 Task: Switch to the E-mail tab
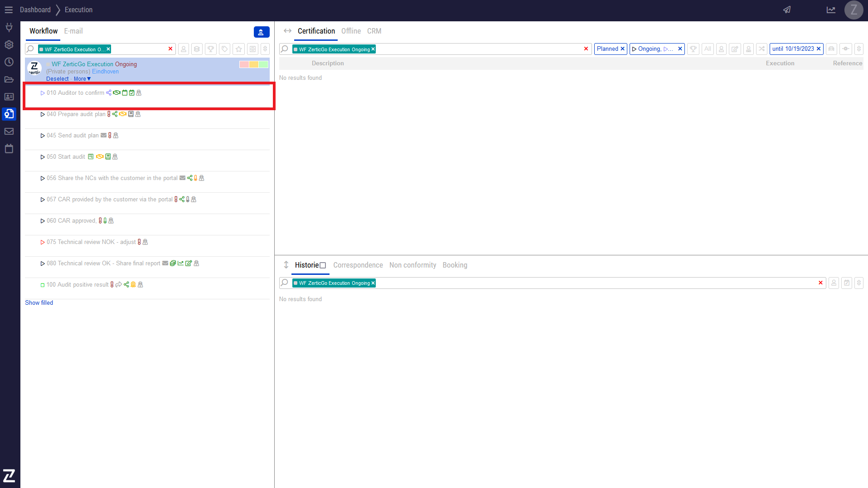coord(73,31)
